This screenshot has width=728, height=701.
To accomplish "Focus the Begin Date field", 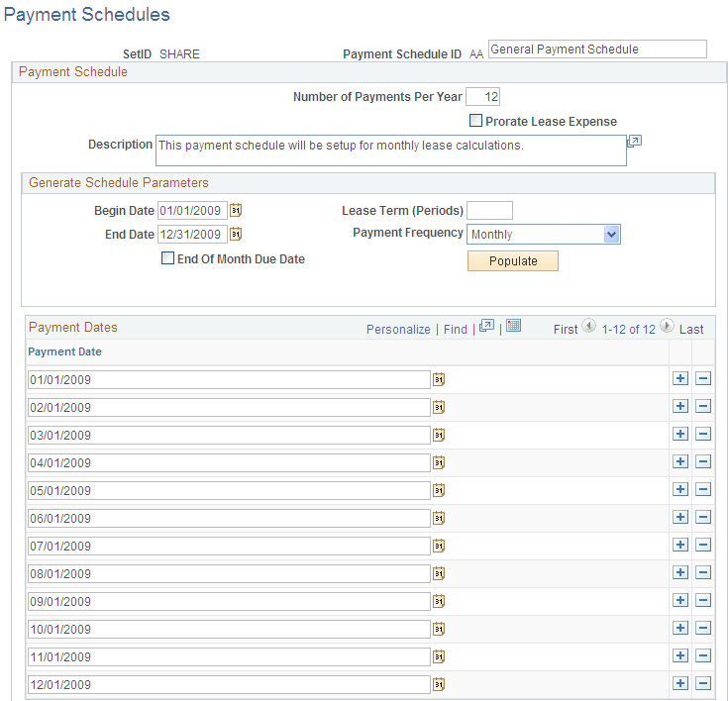I will point(193,210).
